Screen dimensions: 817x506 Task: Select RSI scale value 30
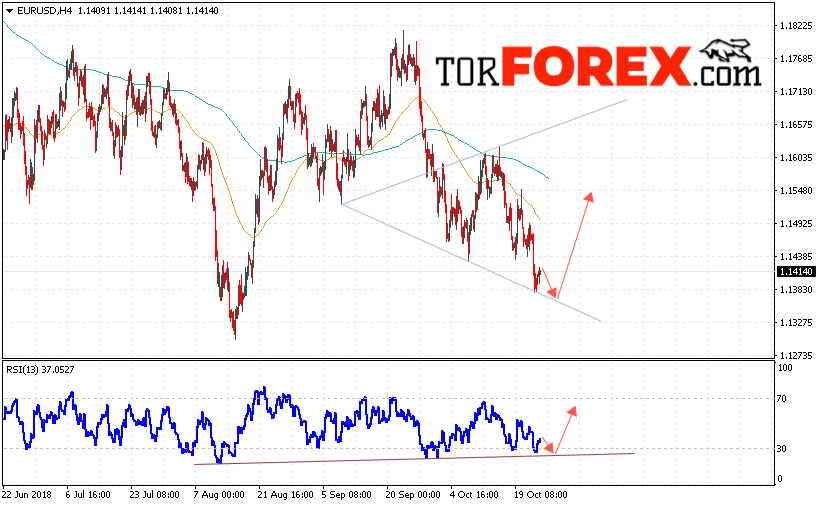point(782,448)
